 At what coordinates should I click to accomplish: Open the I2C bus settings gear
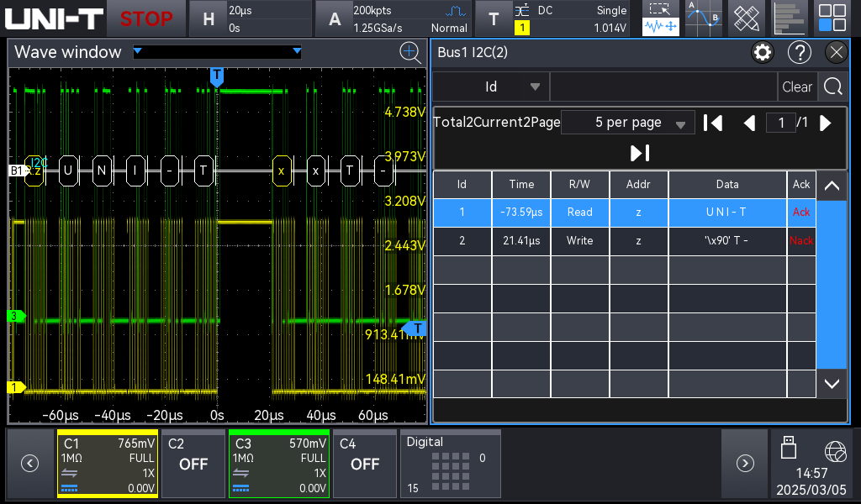coord(763,53)
